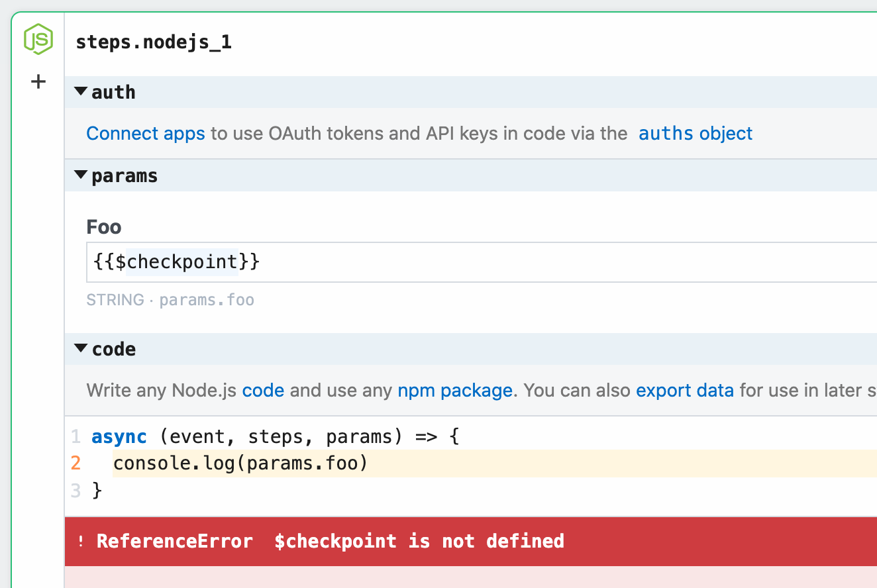Viewport: 877px width, 588px height.
Task: Click line number 2 in code gutter
Action: click(76, 464)
